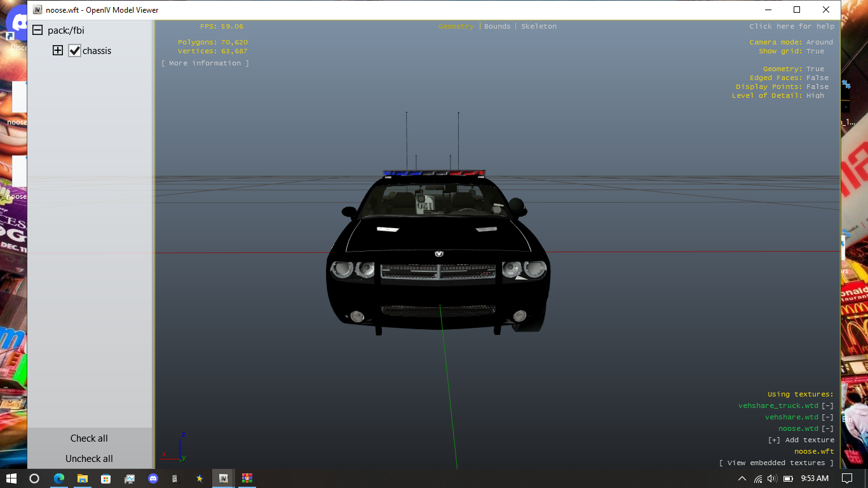
Task: Click the OpenIV icon in the title bar
Action: click(37, 10)
